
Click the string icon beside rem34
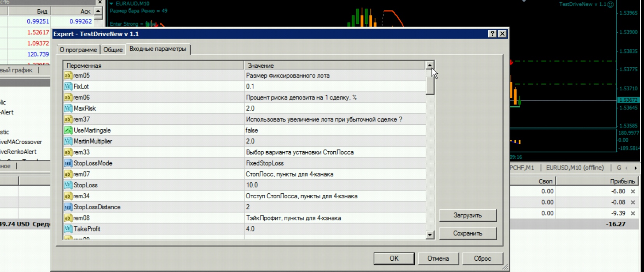[68, 196]
